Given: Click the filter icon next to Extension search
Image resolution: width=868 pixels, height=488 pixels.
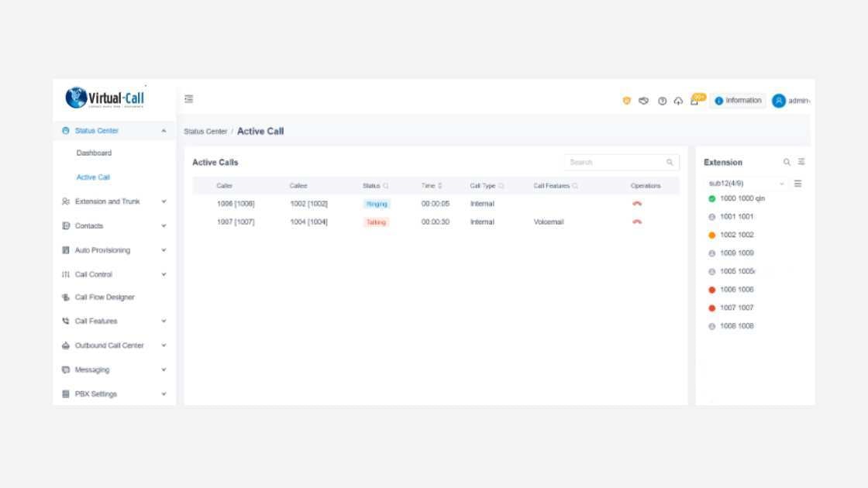Looking at the screenshot, I should pos(801,162).
